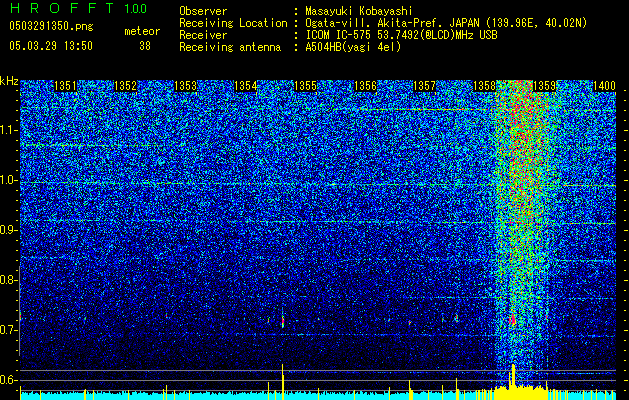Click the 1351 time marker

65,86
